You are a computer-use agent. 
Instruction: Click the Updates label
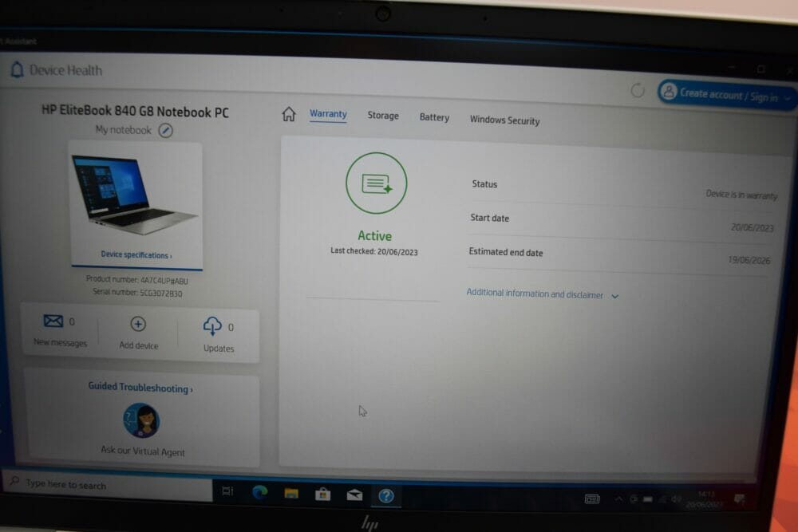point(219,349)
